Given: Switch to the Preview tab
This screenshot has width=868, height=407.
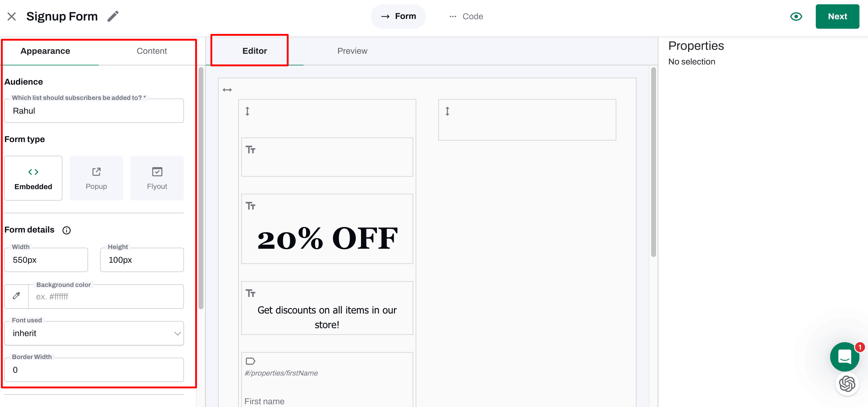Looking at the screenshot, I should [352, 51].
